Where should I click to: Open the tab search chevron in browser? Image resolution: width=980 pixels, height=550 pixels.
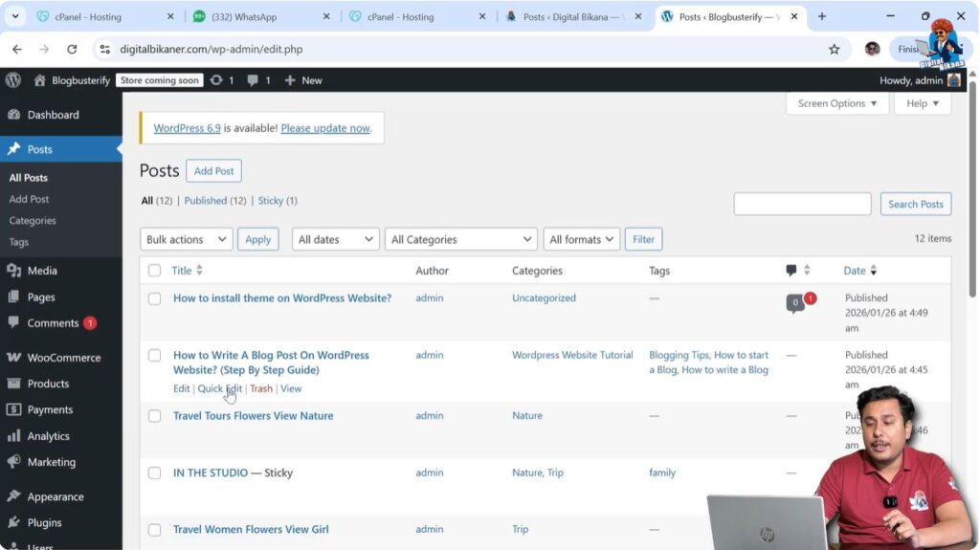(x=15, y=16)
